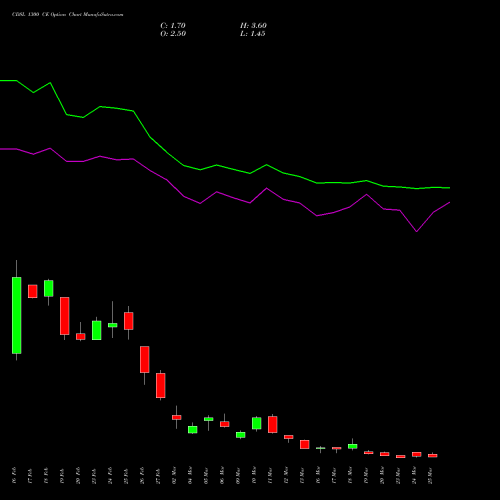Click the close value C: 1.70

click(173, 26)
